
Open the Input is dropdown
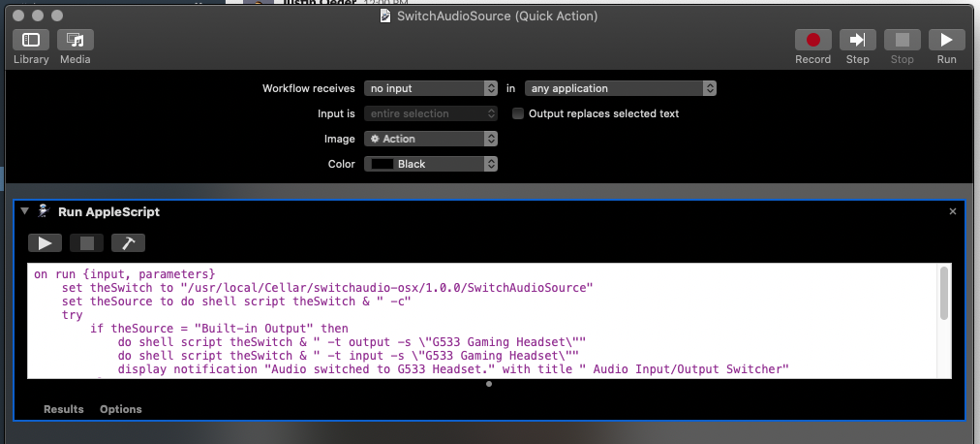(431, 113)
